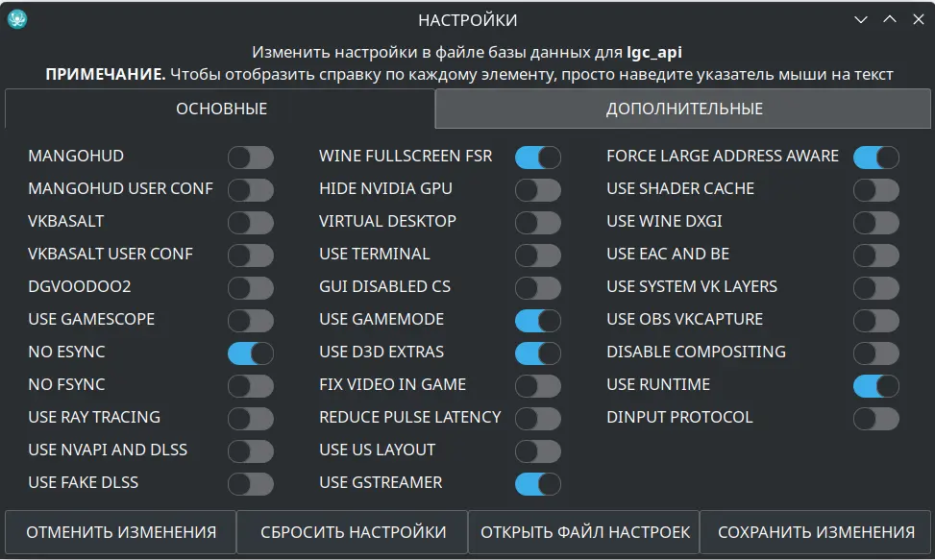This screenshot has width=935, height=560.
Task: Select the ОСНОВНЫЕ tab
Action: [221, 109]
